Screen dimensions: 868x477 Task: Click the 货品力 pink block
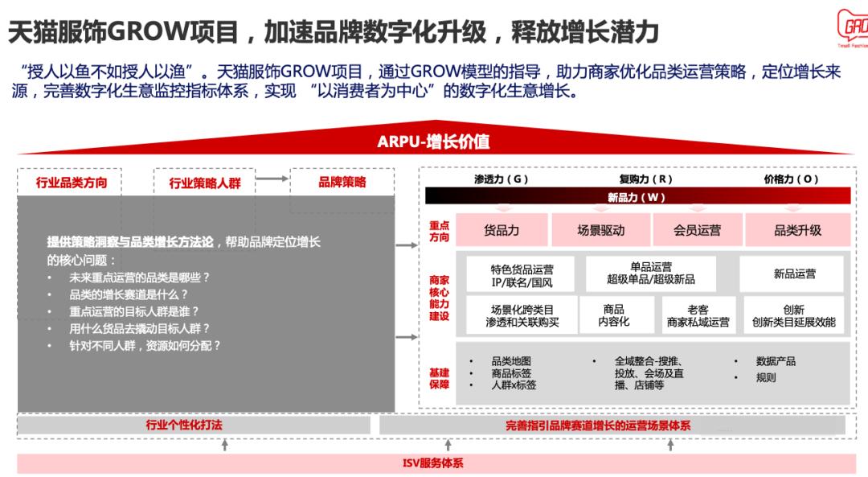coord(502,230)
